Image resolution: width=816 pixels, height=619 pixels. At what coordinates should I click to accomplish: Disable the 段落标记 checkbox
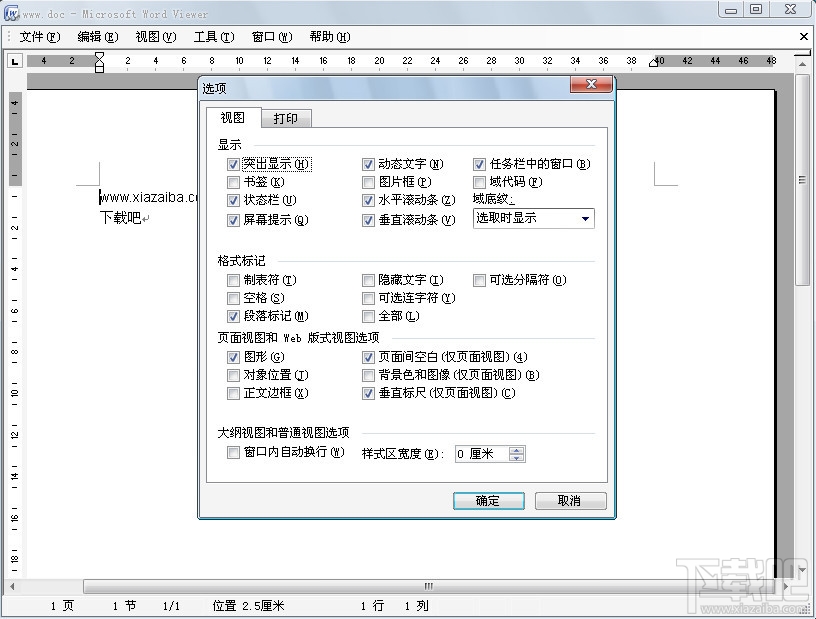[234, 317]
